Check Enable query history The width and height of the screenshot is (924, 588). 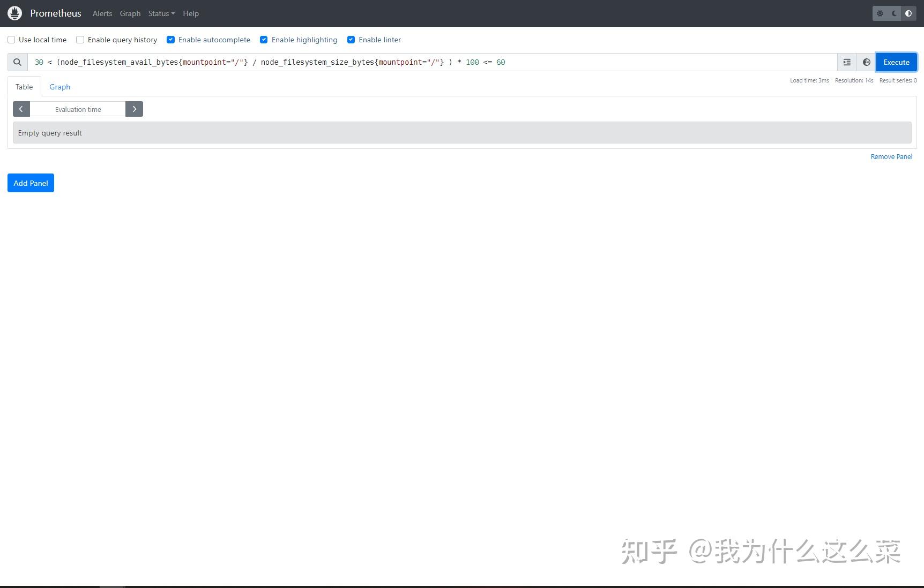point(80,40)
